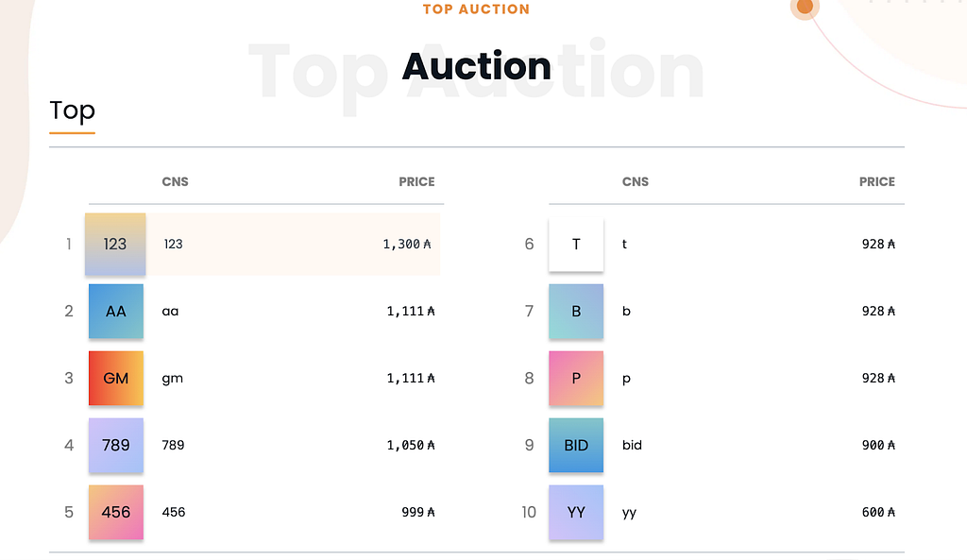Viewport: 967px width, 560px height.
Task: Select the orange GM tile icon
Action: 116,378
